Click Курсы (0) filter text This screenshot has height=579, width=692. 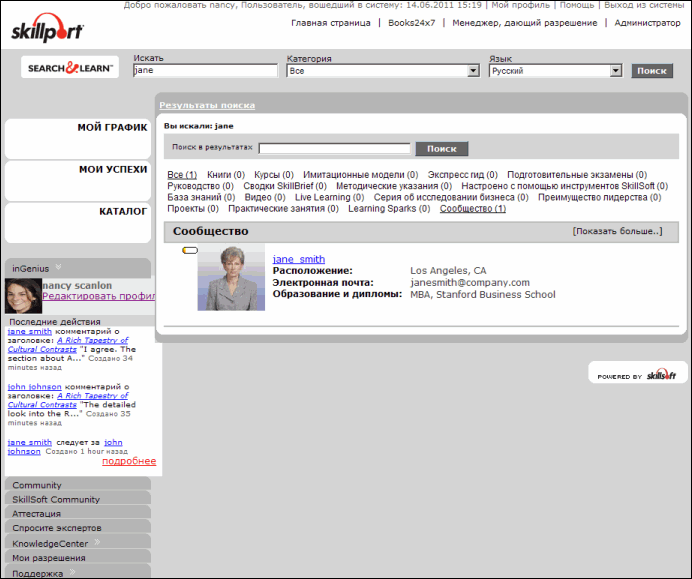coord(274,175)
